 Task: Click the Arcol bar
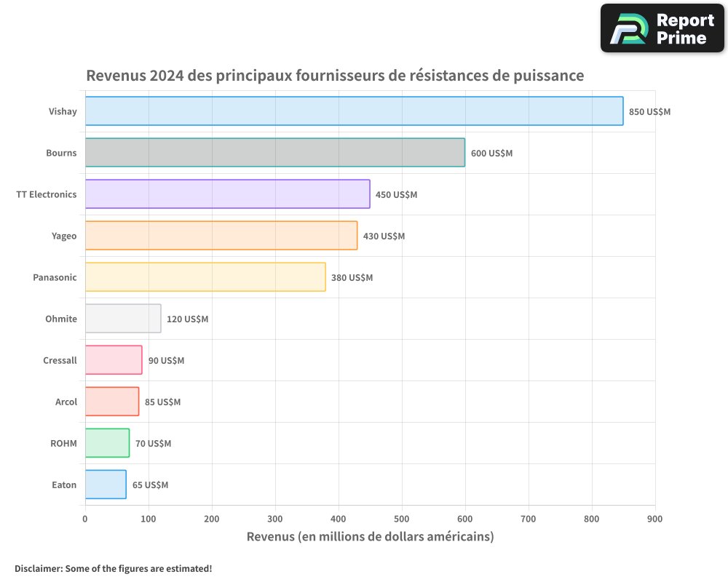tap(111, 402)
